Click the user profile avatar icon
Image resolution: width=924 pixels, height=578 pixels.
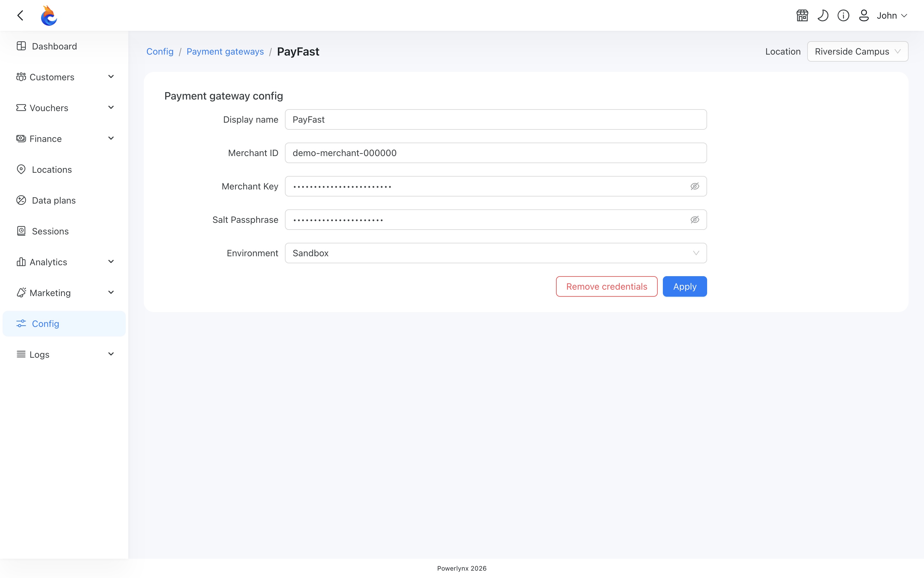coord(864,16)
